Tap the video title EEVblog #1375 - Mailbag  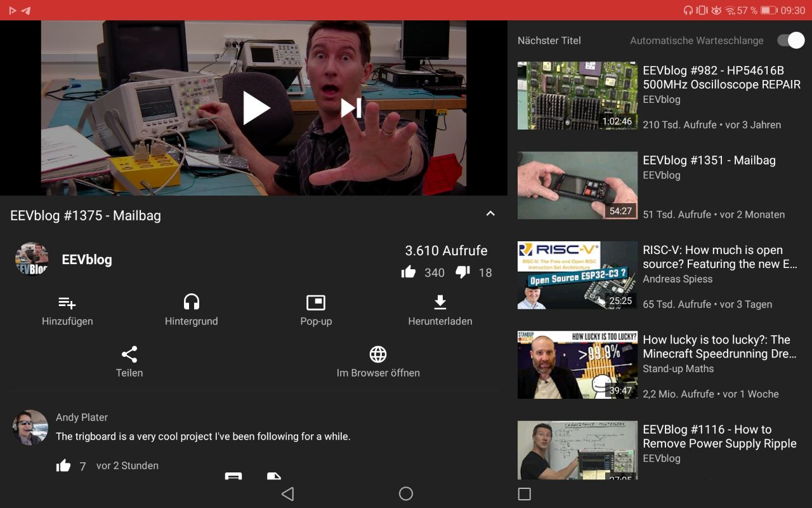pyautogui.click(x=86, y=215)
